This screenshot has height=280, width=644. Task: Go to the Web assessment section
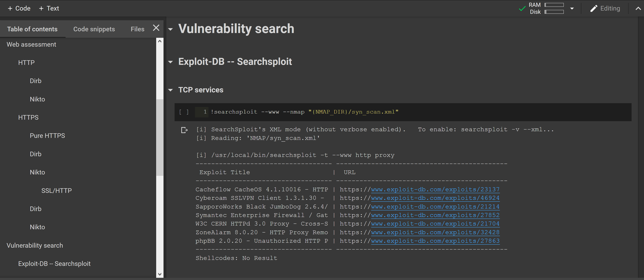[x=31, y=44]
